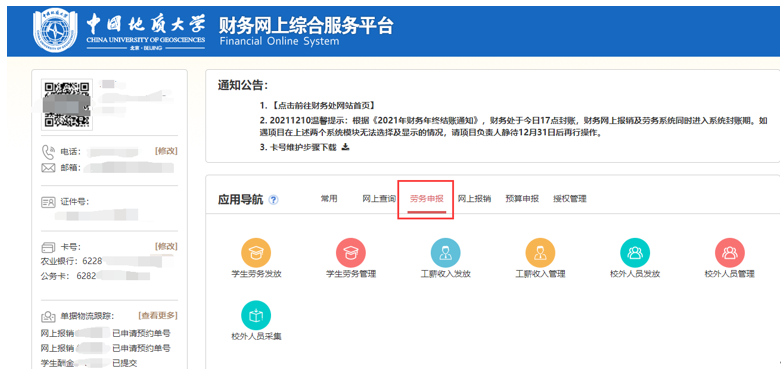The height and width of the screenshot is (380, 781).
Task: Click the ID card icon beside 证件号
Action: point(48,202)
